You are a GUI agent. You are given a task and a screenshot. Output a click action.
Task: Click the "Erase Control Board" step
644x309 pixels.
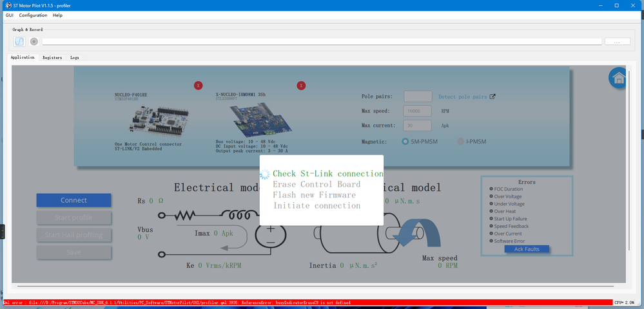coord(317,184)
